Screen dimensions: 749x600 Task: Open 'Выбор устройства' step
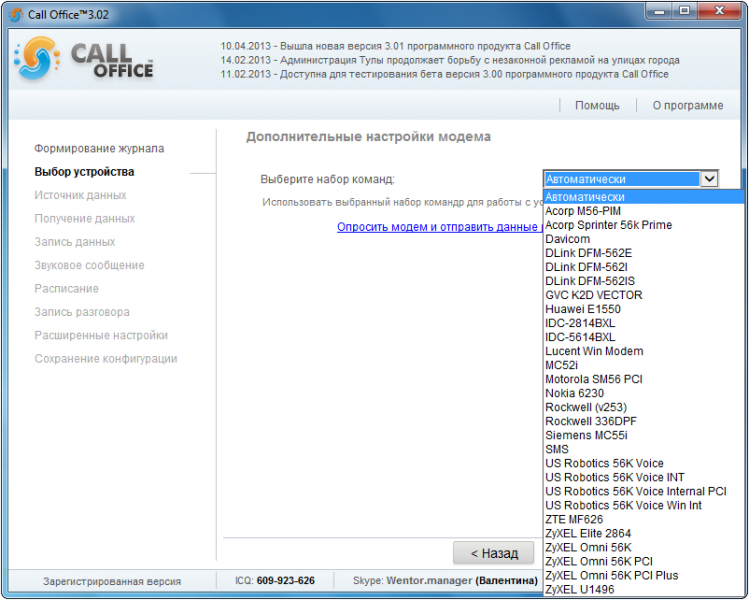(x=84, y=172)
